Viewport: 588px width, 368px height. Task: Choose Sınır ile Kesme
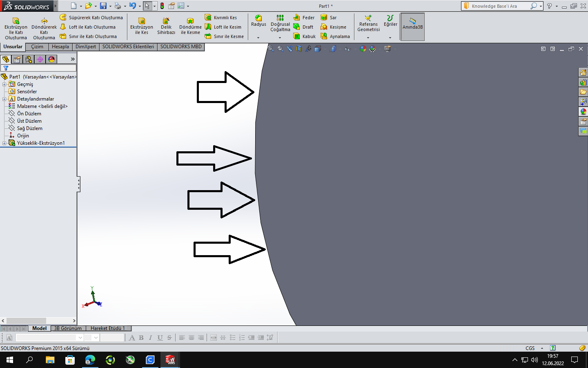pos(224,36)
